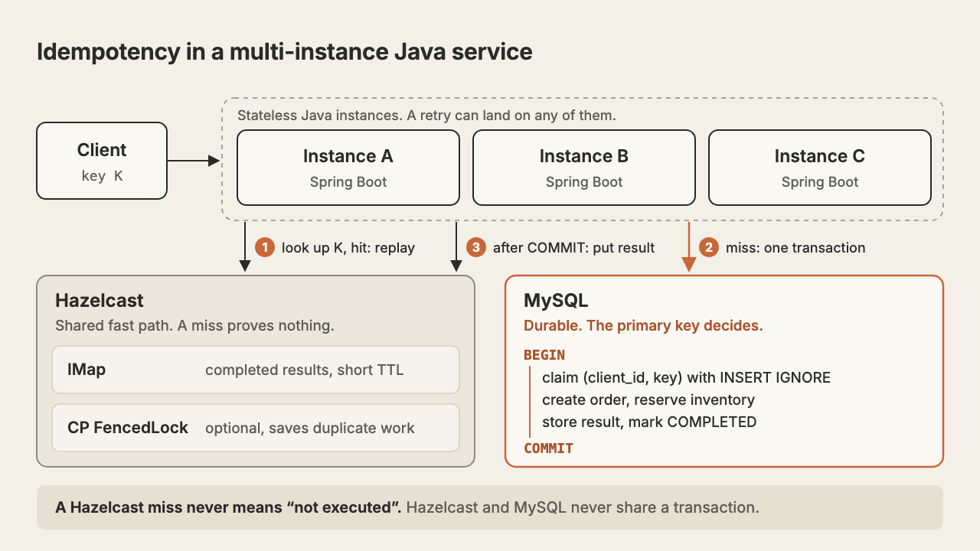Click the COMMIT keyword in MySQL box

(548, 448)
